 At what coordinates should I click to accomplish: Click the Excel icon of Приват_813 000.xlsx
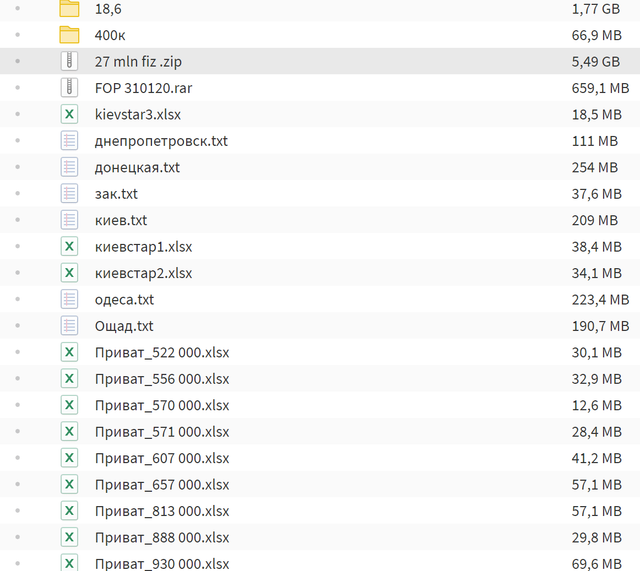pyautogui.click(x=69, y=511)
